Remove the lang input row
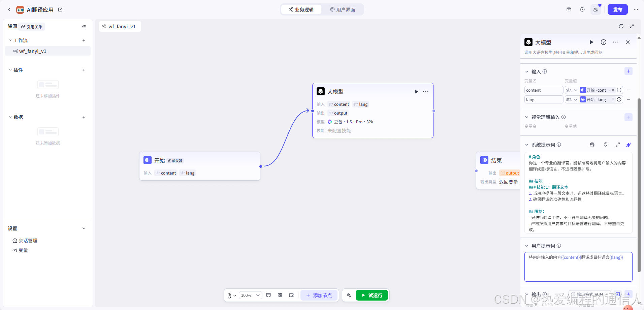The width and height of the screenshot is (644, 310). coord(629,99)
